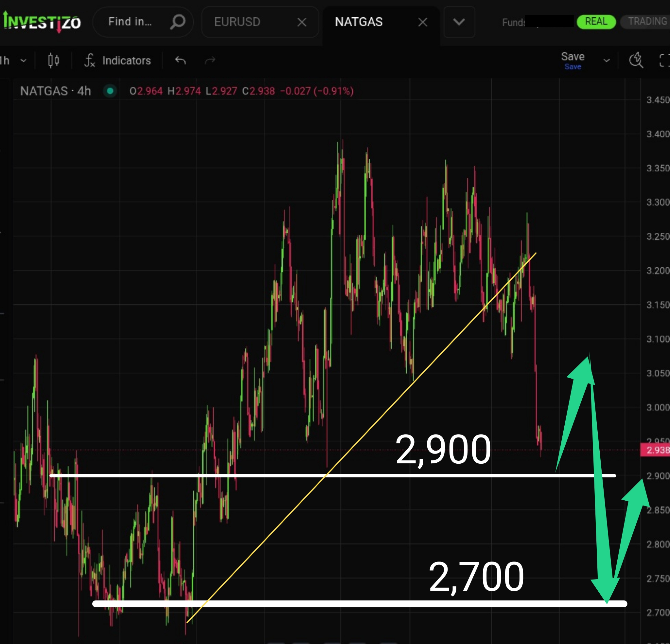Click the Funds balance label
The image size is (670, 644).
click(x=513, y=23)
